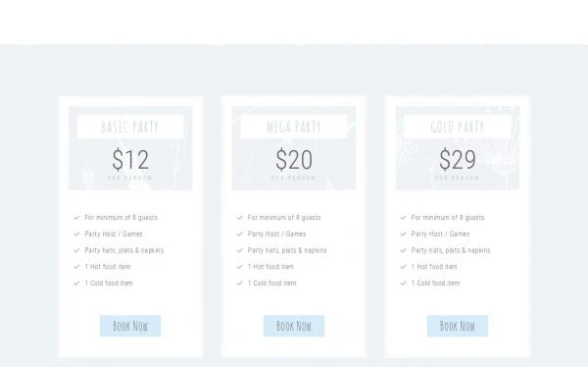Click checkmark beside Gold Party Host / Games
This screenshot has height=367, width=588.
tap(403, 234)
